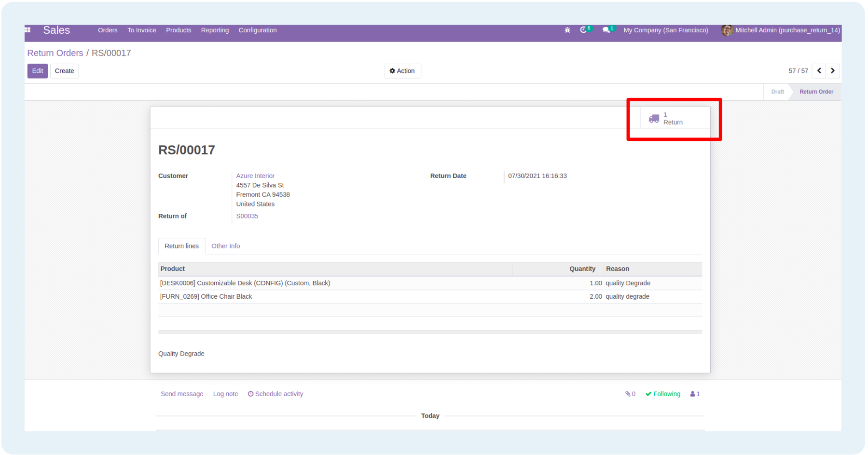Click the 'quality degrade' reason on Office Chair row

(627, 297)
